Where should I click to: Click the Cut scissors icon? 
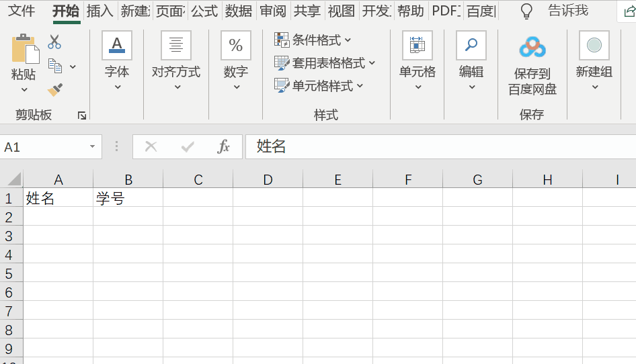point(54,42)
